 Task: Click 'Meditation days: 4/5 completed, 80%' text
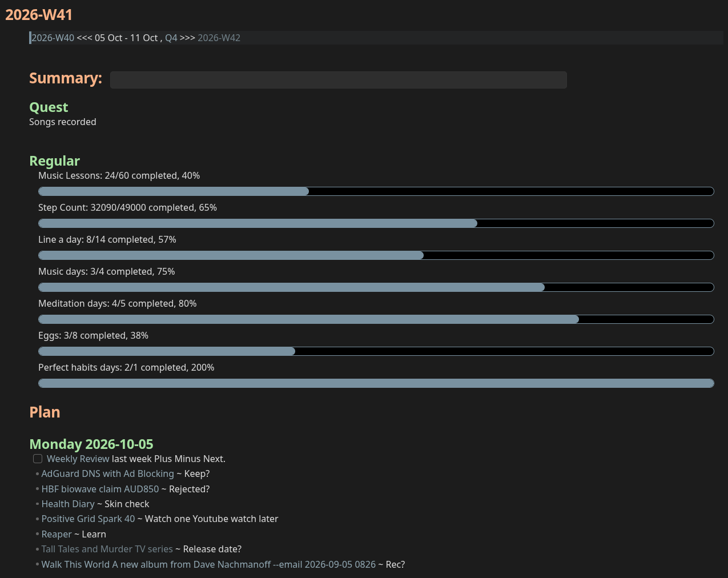pyautogui.click(x=117, y=303)
